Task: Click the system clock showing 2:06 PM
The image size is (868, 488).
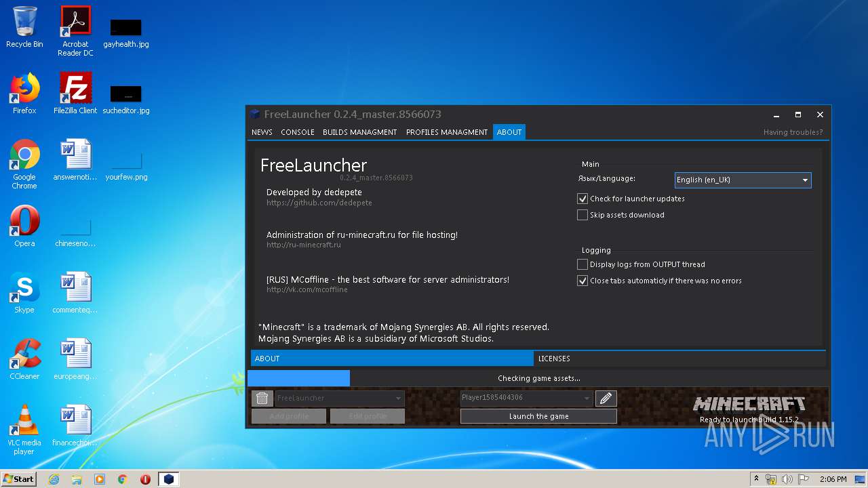Action: 833,479
